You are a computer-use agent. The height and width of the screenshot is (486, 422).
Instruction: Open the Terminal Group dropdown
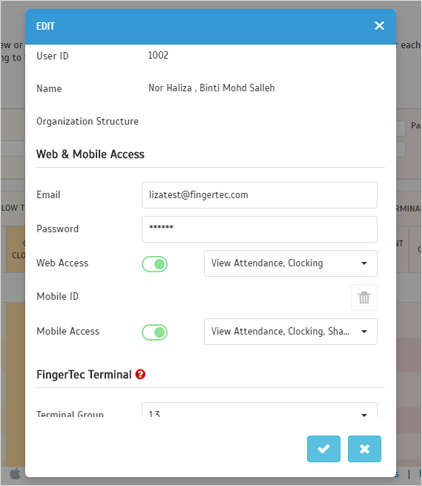260,411
